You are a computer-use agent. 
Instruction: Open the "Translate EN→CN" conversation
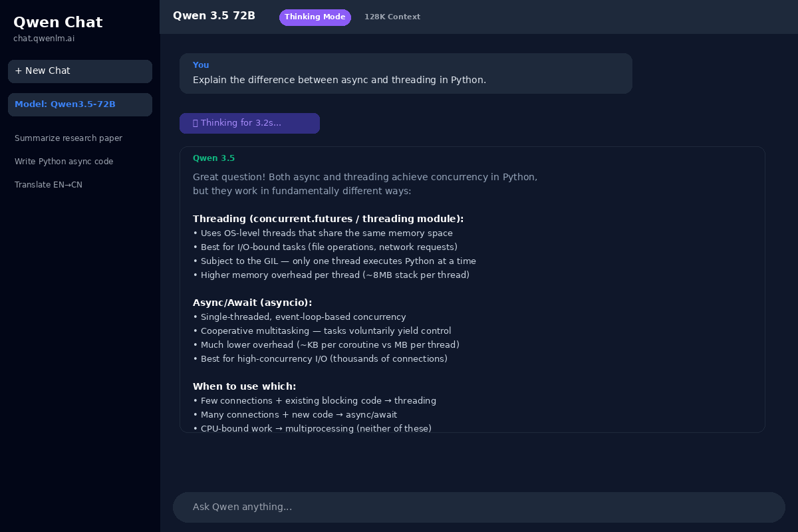pos(48,185)
